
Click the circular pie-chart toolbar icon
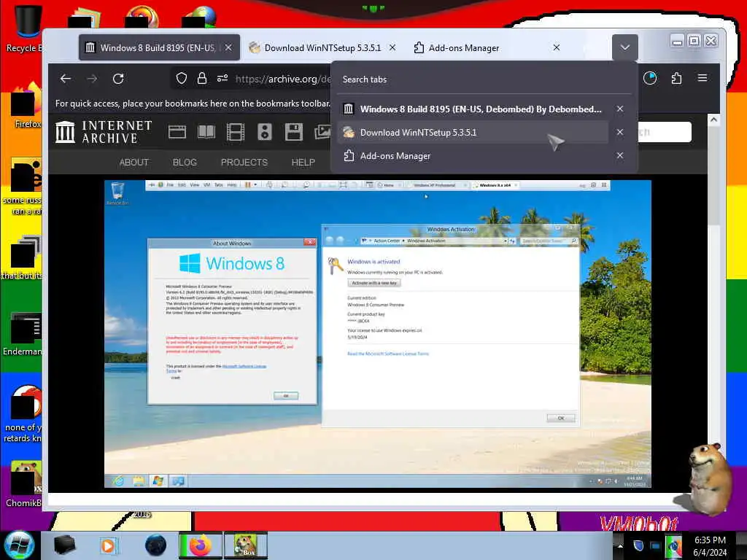(x=650, y=78)
